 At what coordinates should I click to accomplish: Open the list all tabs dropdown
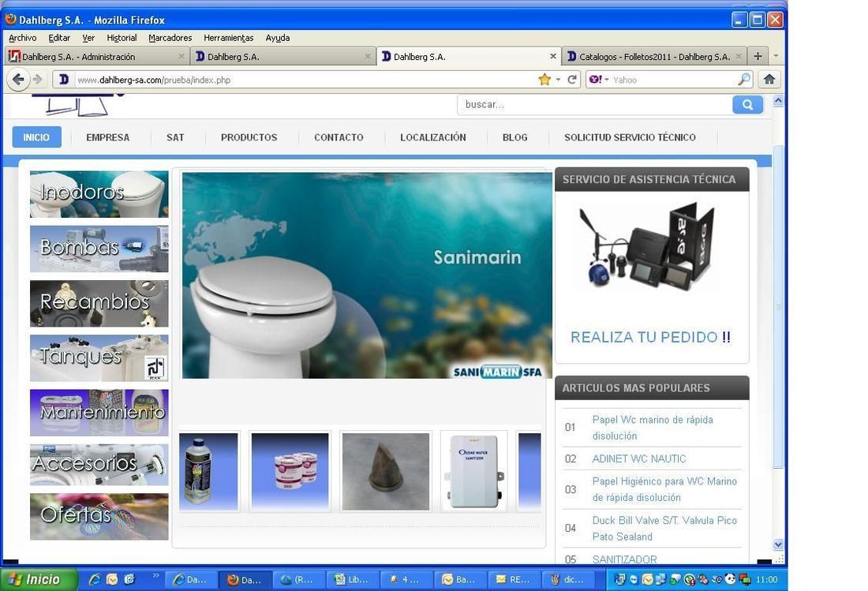[776, 56]
